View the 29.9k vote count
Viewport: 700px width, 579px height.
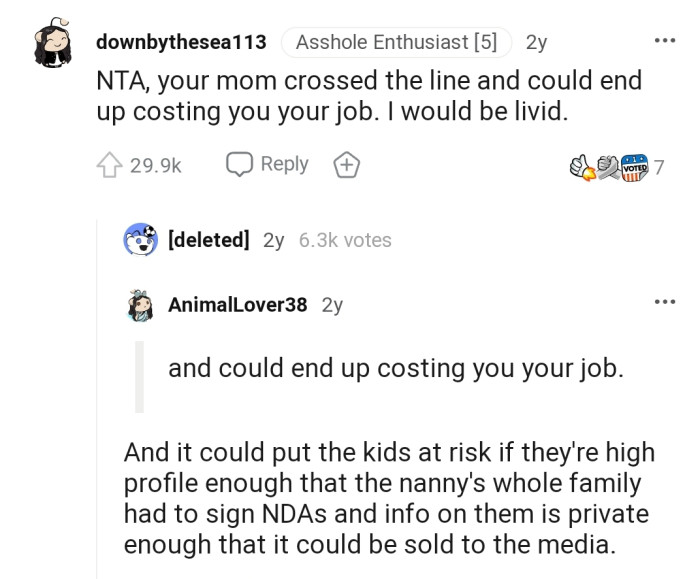(155, 165)
